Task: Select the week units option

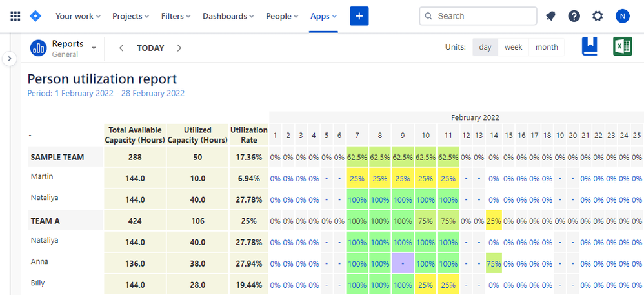Action: point(514,47)
